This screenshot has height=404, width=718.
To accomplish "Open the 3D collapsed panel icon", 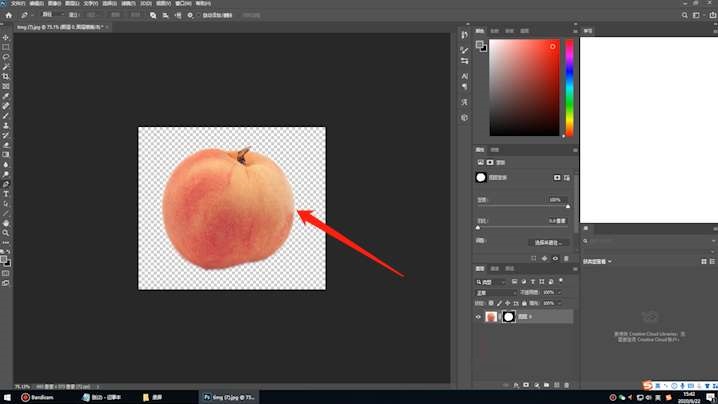I will [464, 118].
